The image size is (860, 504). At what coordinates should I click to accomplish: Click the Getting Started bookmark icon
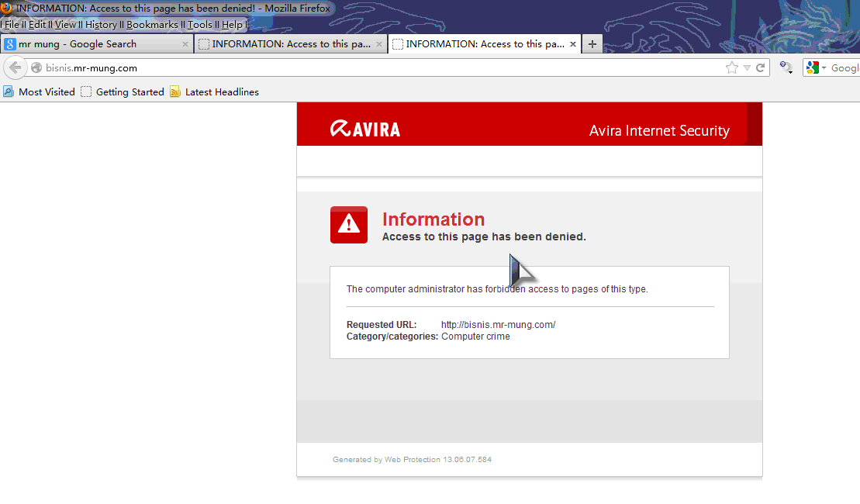coord(85,91)
